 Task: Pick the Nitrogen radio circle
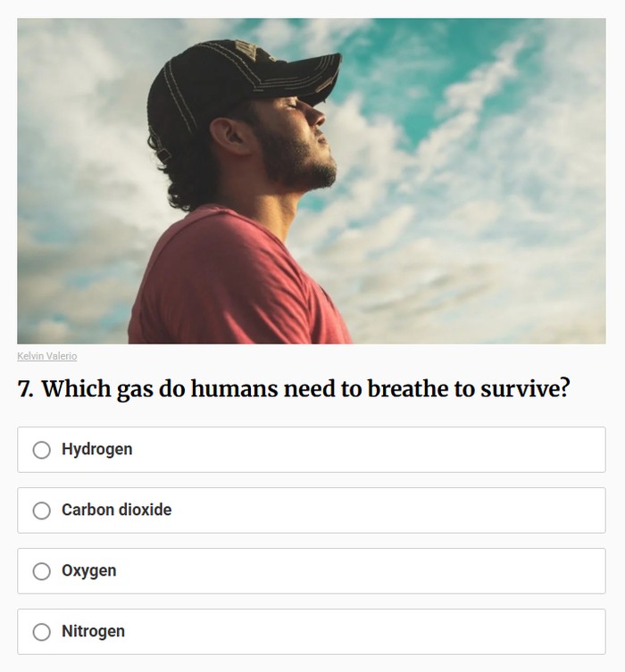click(x=41, y=632)
